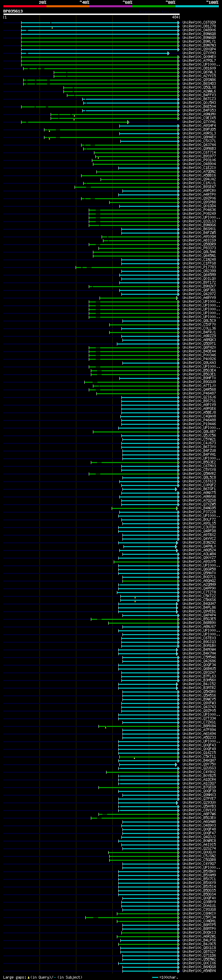Viewport: 222px width, 980px height.
Task: Select the UniRef100_P17783 label
Action: click(x=199, y=267)
